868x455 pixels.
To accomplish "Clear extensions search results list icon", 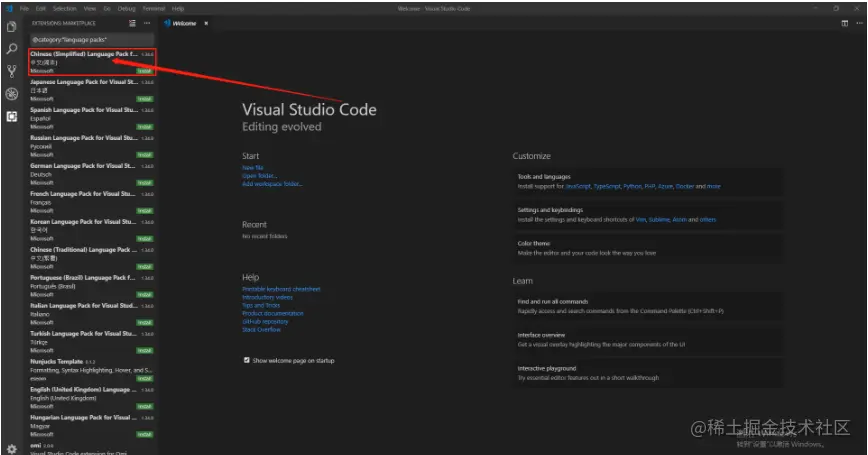I will (x=132, y=23).
